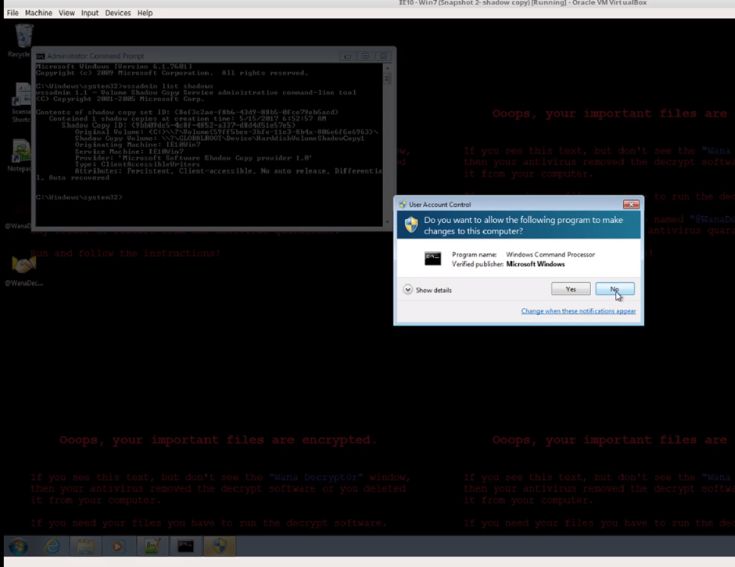The image size is (735, 567).
Task: Open the VirtualBox Devices menu
Action: [118, 13]
